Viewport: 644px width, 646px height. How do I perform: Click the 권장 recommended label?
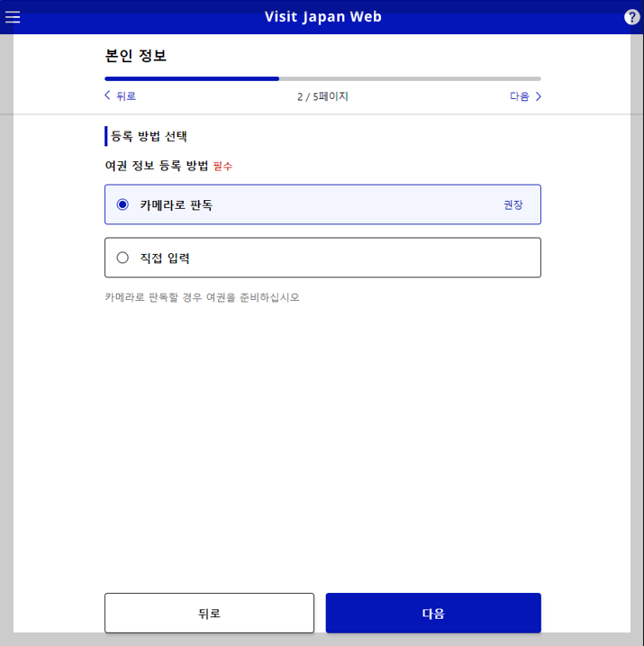point(513,205)
